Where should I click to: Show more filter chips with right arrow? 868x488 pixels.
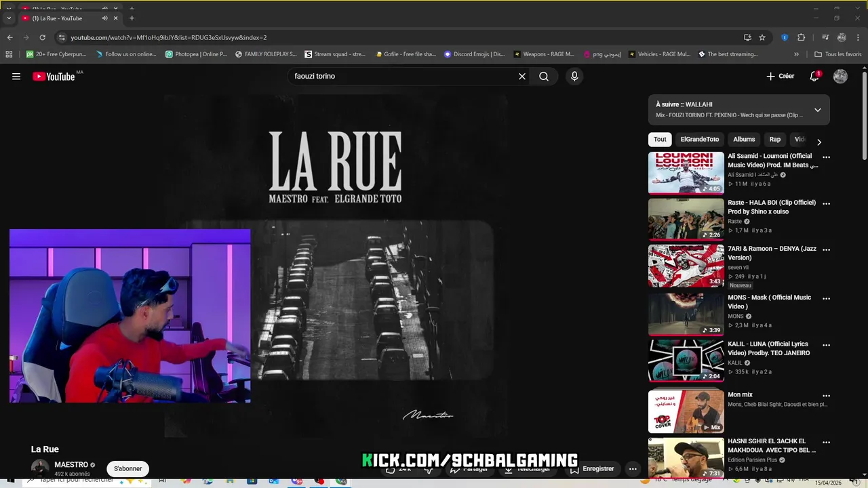point(818,142)
